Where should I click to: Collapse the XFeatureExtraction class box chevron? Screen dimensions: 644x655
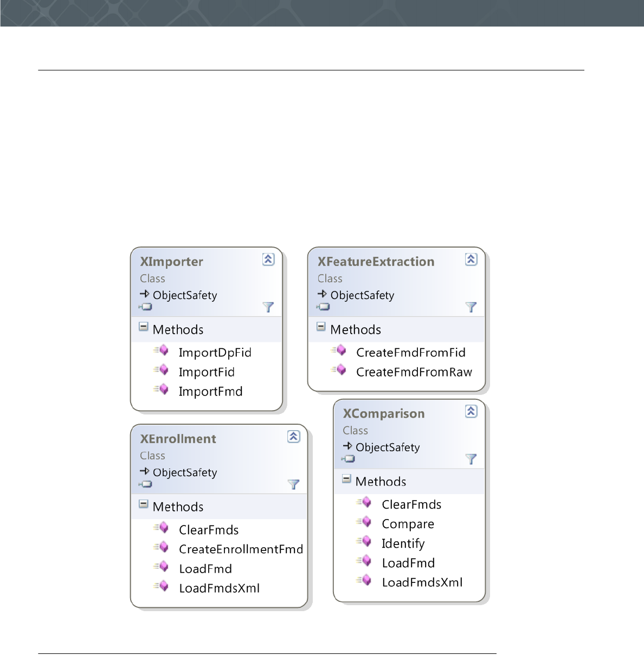(x=471, y=259)
